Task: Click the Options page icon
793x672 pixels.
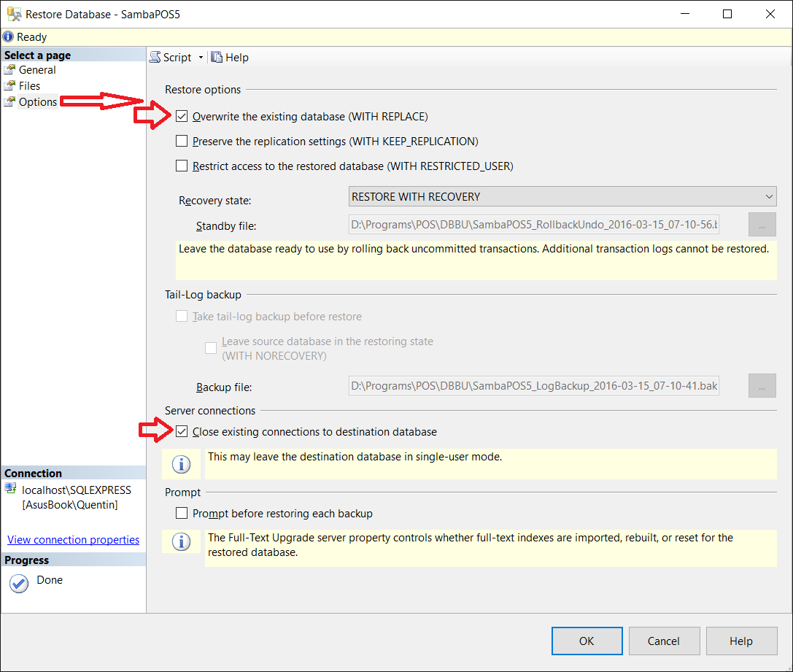Action: point(9,101)
